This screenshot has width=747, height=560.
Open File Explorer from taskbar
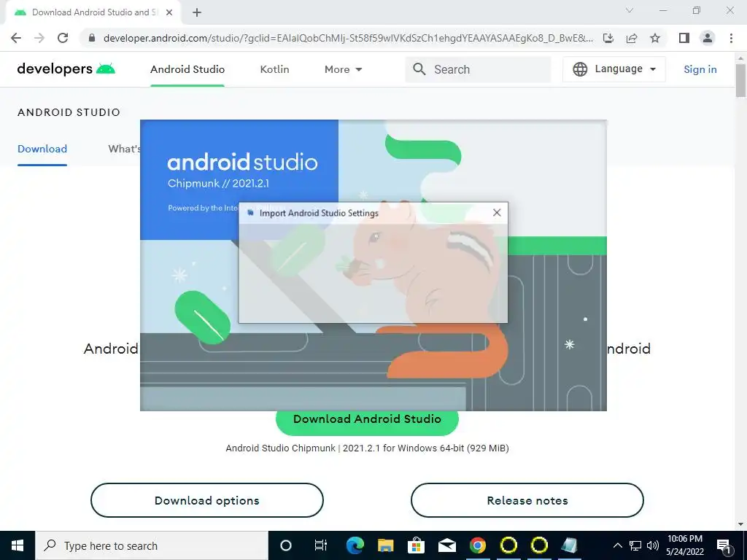(x=385, y=545)
